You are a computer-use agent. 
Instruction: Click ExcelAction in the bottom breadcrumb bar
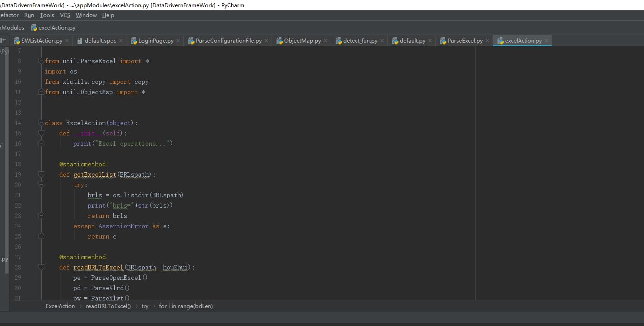point(60,306)
